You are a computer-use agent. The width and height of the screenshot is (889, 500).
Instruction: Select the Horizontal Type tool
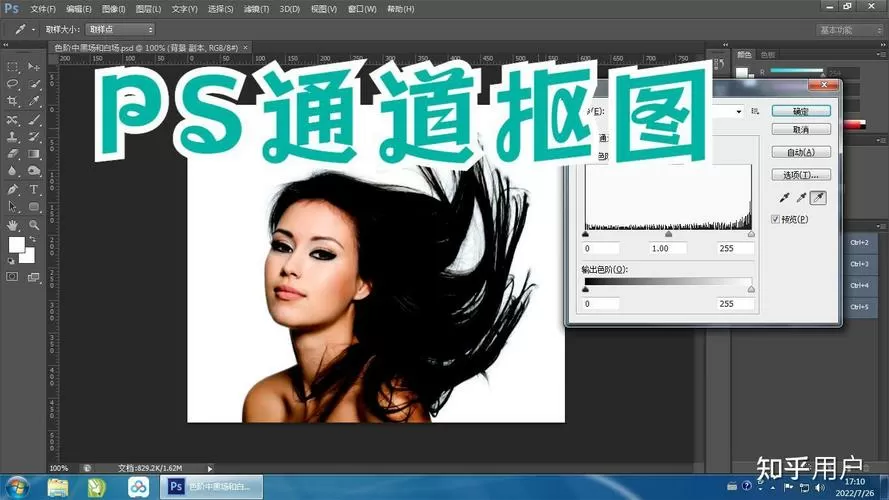[x=34, y=189]
